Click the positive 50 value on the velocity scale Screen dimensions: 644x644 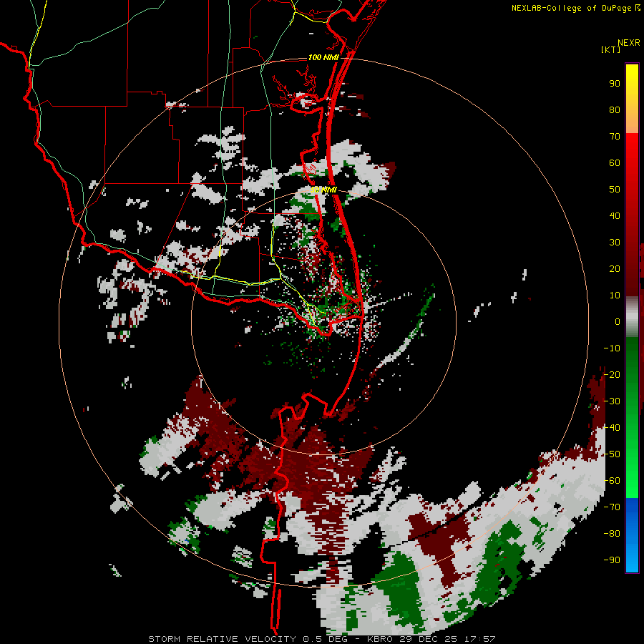point(615,190)
